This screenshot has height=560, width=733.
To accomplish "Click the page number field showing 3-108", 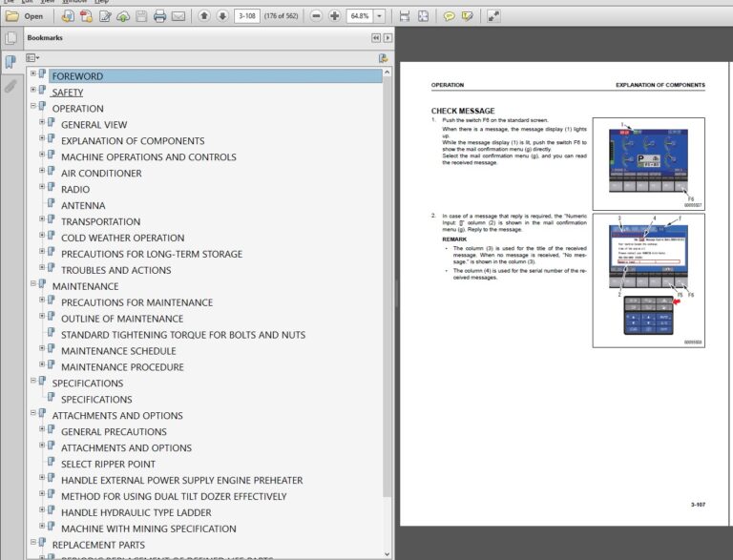I will point(247,16).
